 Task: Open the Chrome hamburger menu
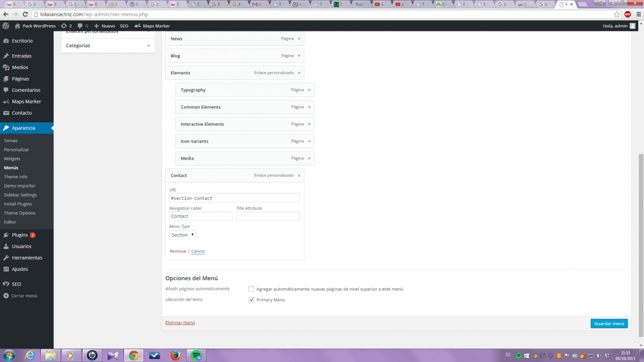pos(639,15)
